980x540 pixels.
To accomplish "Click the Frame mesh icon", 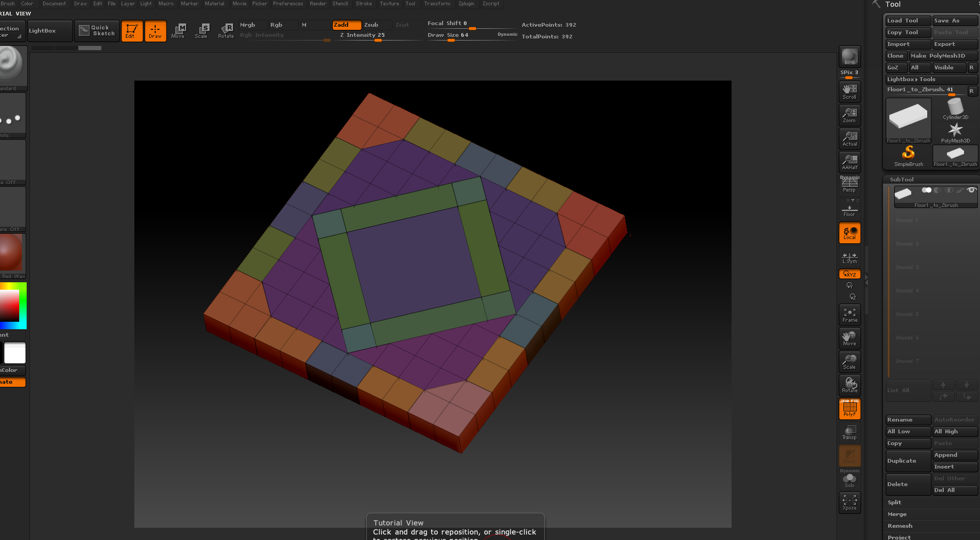I will pyautogui.click(x=849, y=315).
